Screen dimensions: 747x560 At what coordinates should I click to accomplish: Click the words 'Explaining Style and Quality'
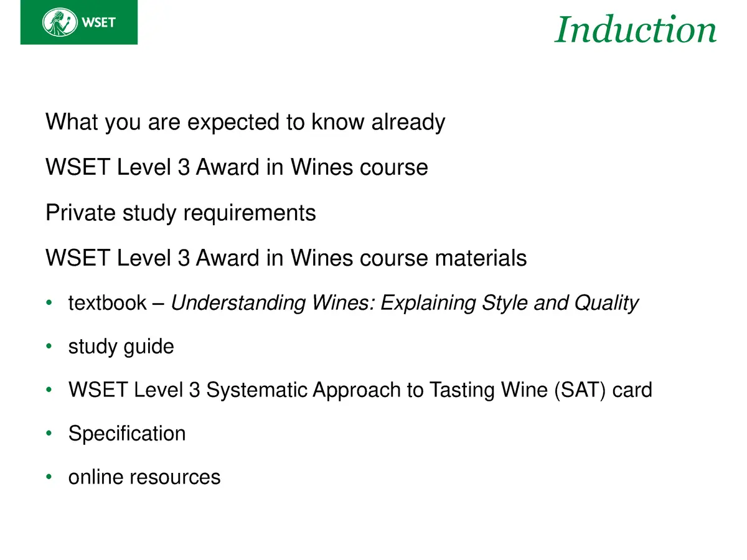(509, 303)
